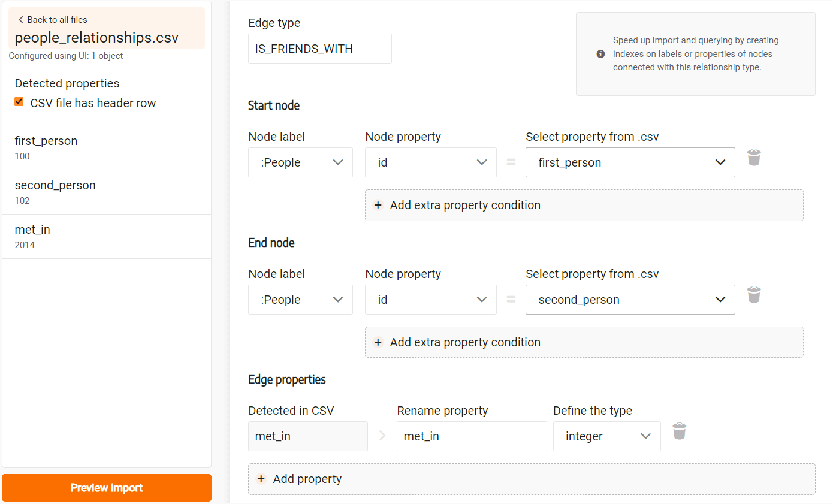
Task: Remove the met_in edge property
Action: (x=679, y=431)
